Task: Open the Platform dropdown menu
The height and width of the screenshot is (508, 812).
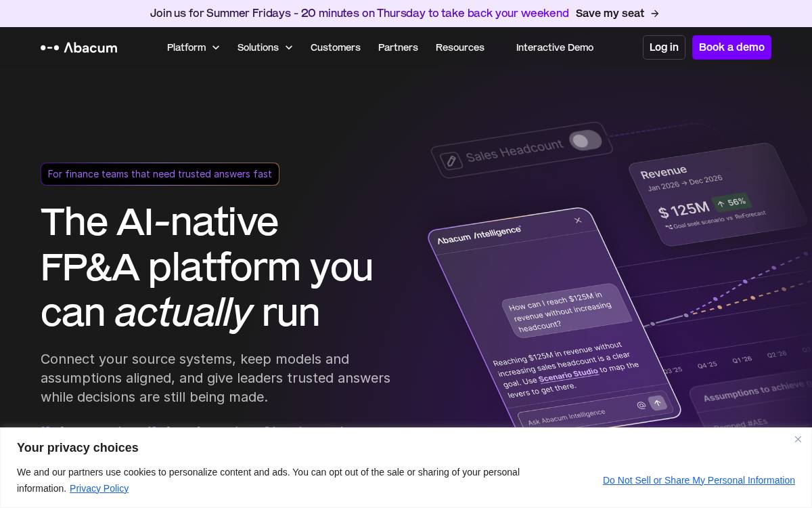Action: click(193, 47)
